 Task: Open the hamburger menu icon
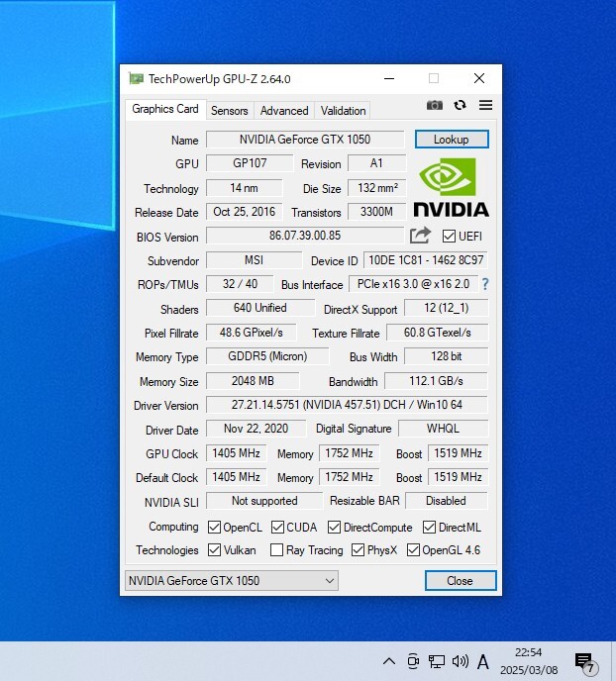pos(485,105)
